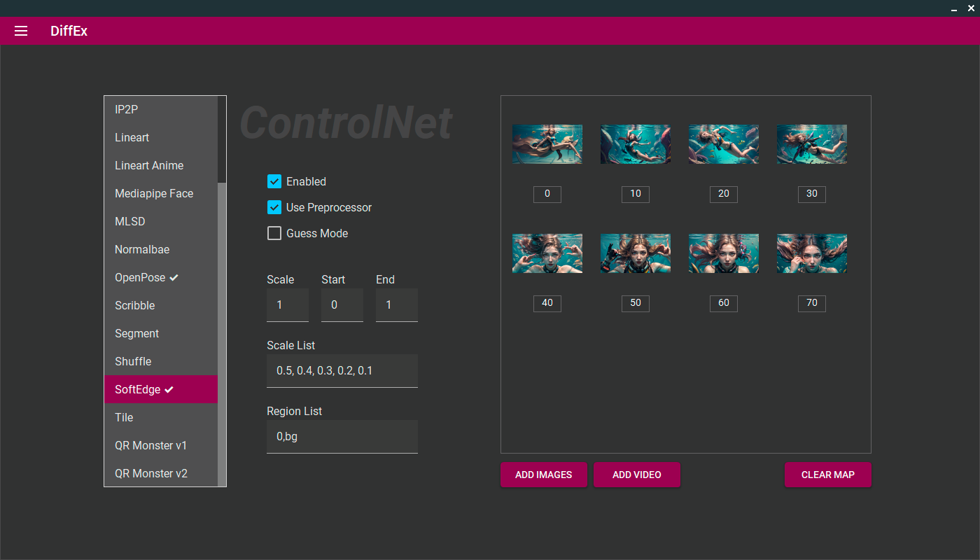
Task: Click the model list scrollbar thumb
Action: tap(222, 334)
